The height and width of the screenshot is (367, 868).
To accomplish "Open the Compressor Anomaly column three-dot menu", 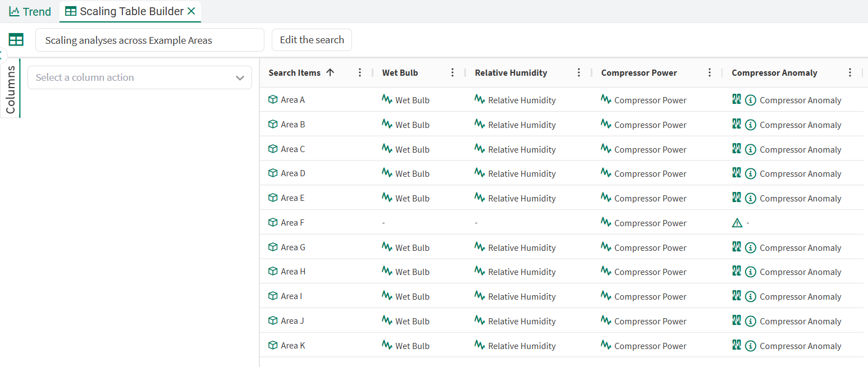I will pos(850,72).
